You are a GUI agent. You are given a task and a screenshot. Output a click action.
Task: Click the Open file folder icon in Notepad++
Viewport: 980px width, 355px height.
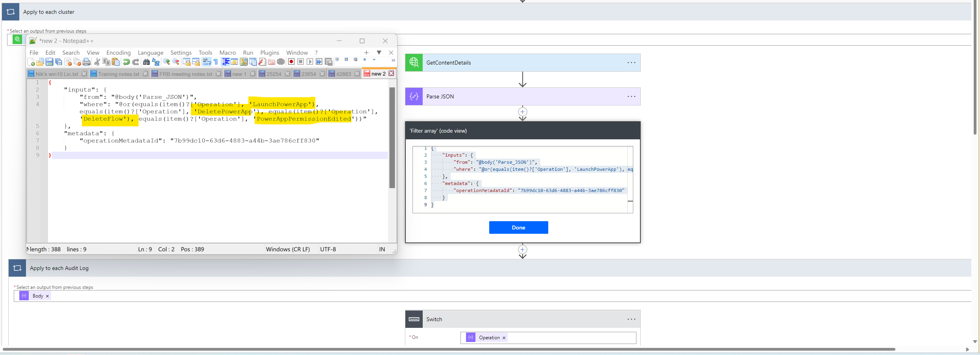40,62
